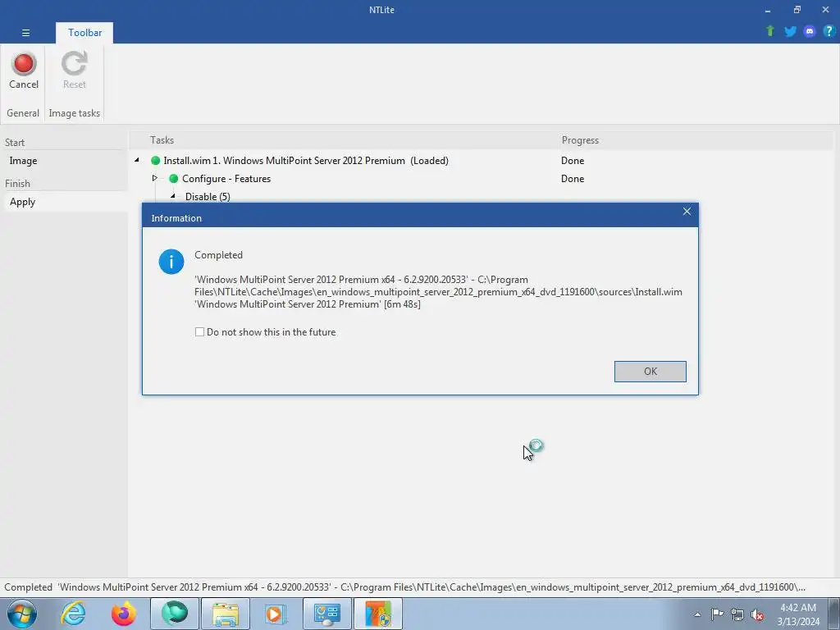The height and width of the screenshot is (630, 840).
Task: Open Internet Explorer from taskbar
Action: coord(73,614)
